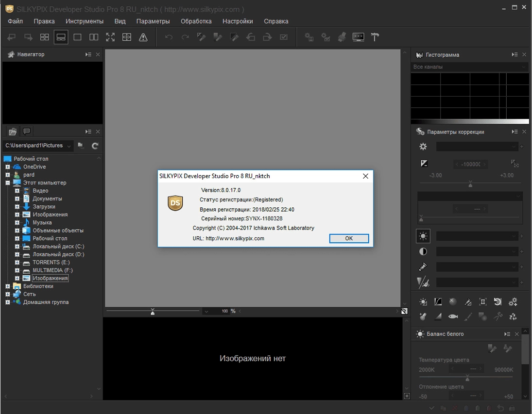Collapse the Этот компьютер tree node
This screenshot has width=532, height=414.
[x=7, y=183]
